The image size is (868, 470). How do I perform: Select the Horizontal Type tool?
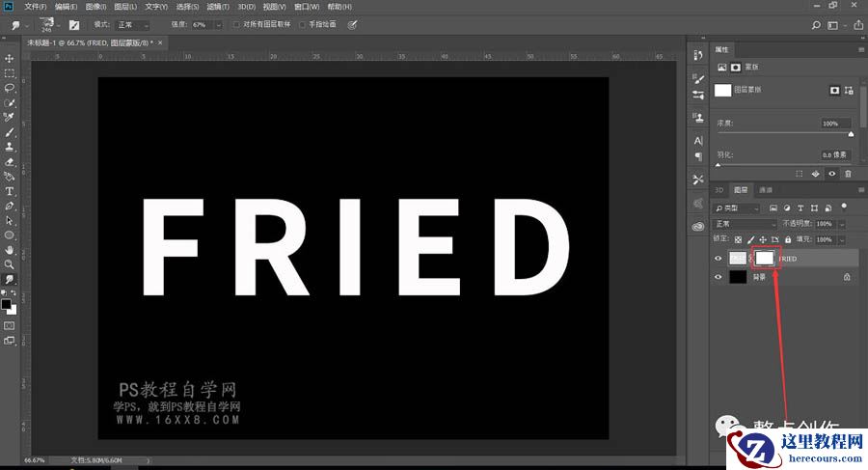(10, 191)
